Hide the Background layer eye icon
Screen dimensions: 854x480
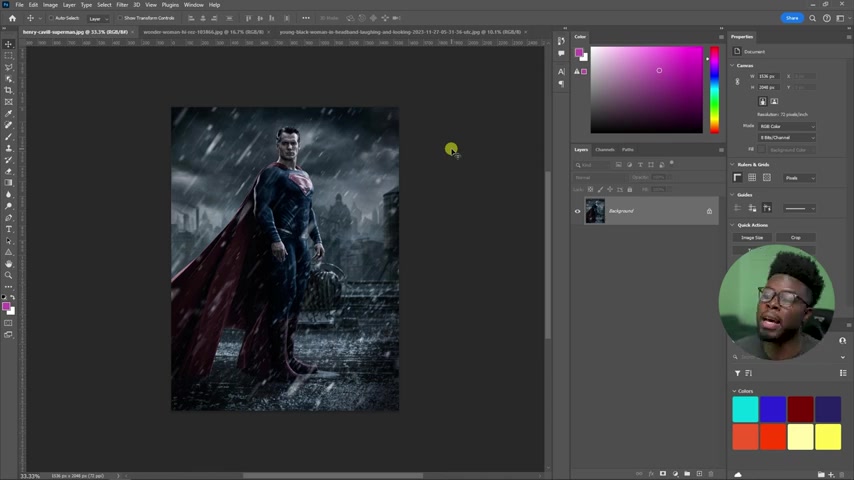tap(577, 211)
